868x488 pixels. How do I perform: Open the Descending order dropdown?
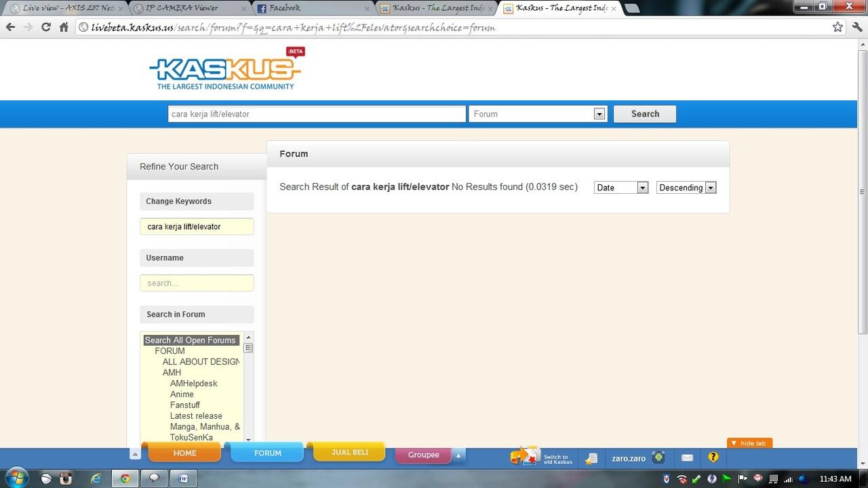(710, 188)
